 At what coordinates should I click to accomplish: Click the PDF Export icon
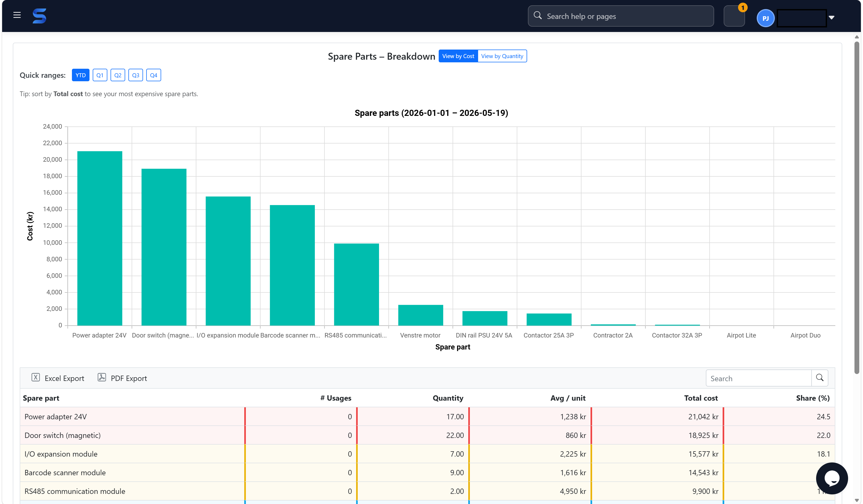pos(102,377)
